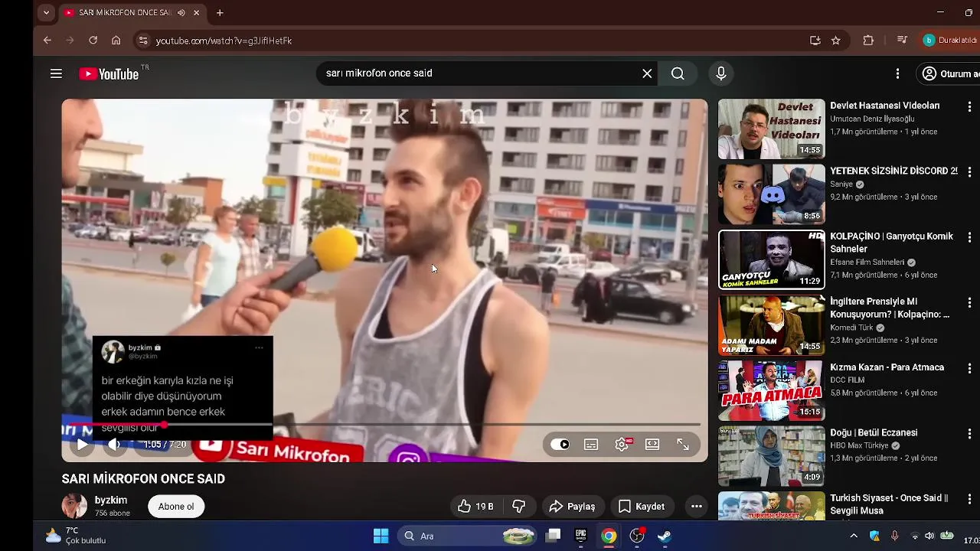Bookmark this page with star
Screen dimensions: 980x551
836,41
